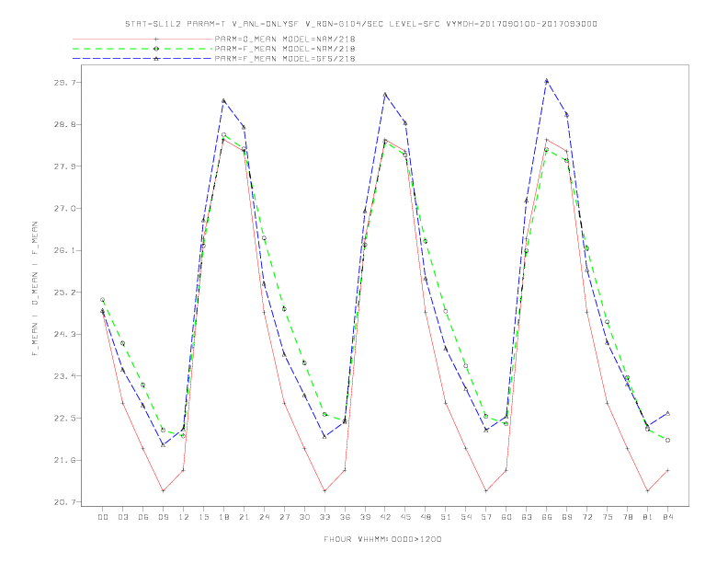Click y-axis tick label 23.4

coord(63,376)
